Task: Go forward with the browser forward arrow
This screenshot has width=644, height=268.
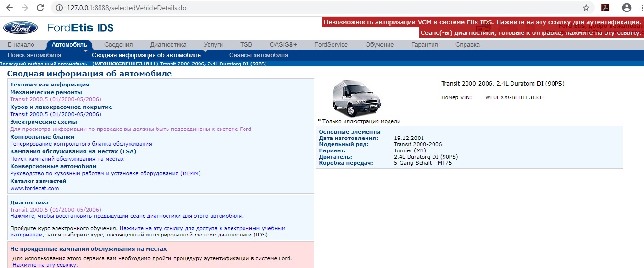Action: pyautogui.click(x=25, y=8)
